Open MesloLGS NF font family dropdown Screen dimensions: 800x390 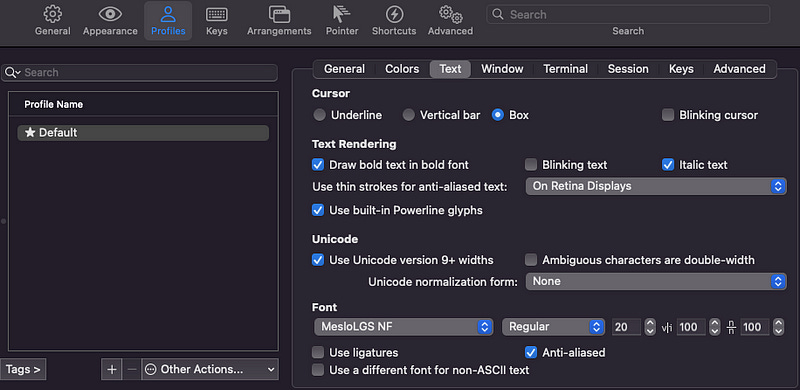pyautogui.click(x=404, y=327)
